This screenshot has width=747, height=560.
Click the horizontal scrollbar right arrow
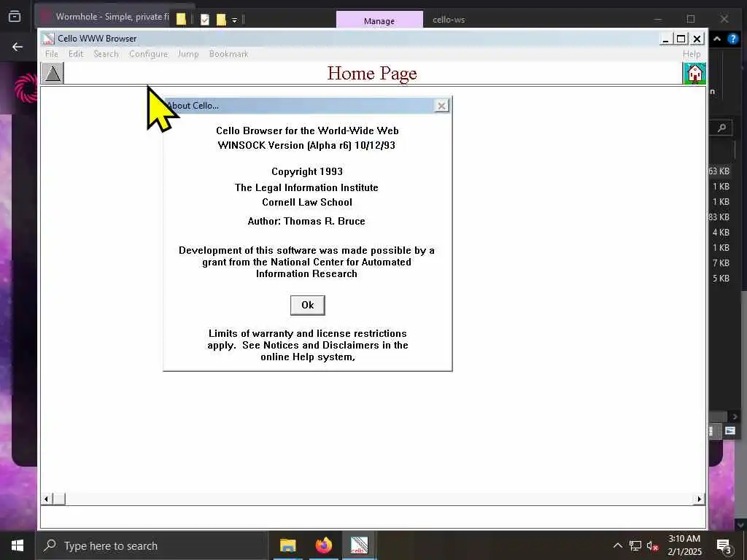tap(699, 499)
